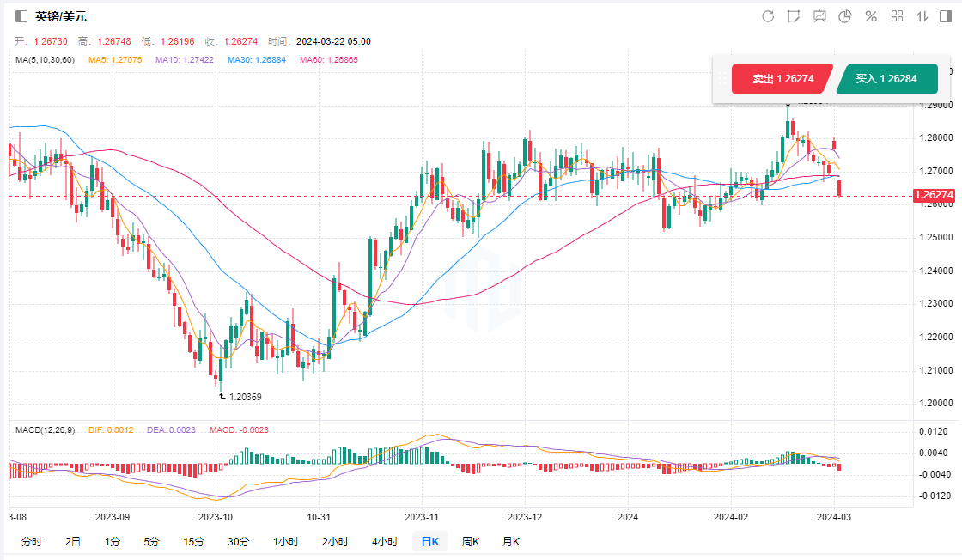Toggle the right sidebar panel icon

[x=946, y=16]
